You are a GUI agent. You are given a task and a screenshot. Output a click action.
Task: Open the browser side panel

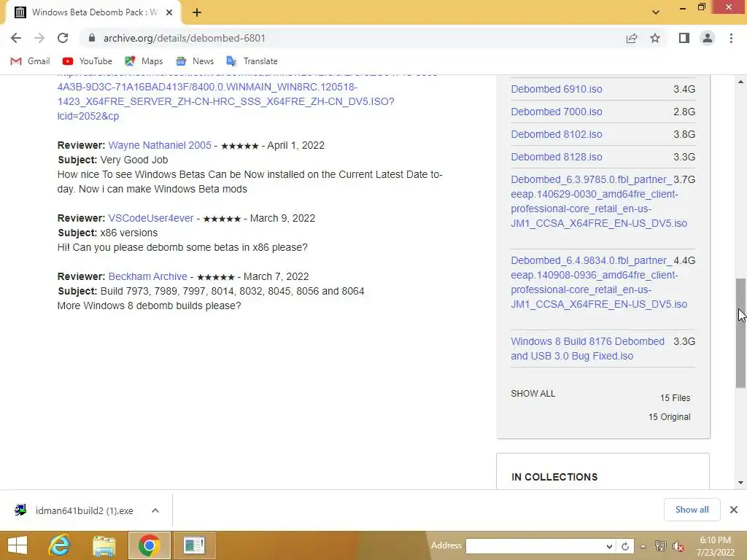(x=684, y=38)
